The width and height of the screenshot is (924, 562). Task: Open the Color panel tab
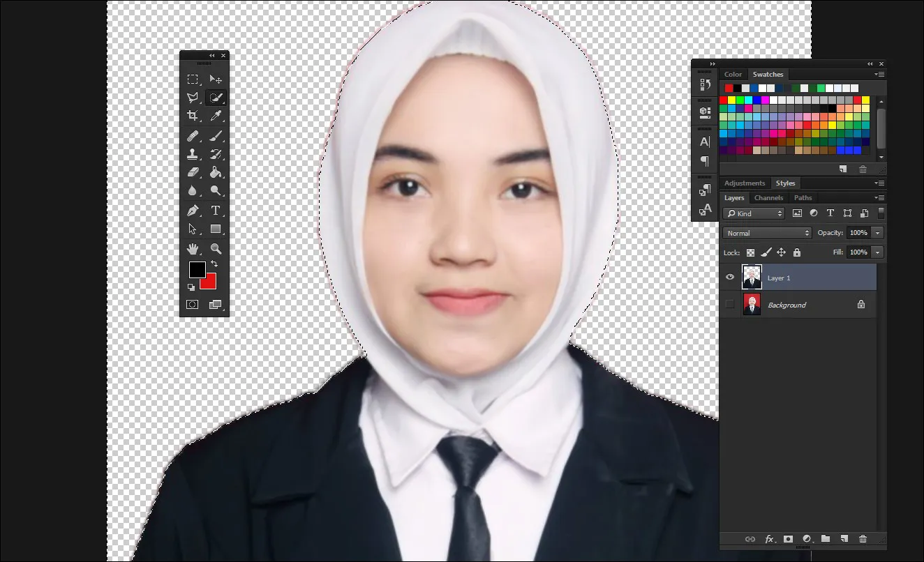pyautogui.click(x=733, y=74)
